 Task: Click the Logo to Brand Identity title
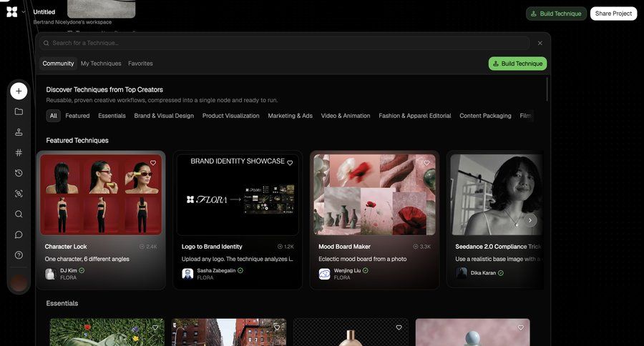212,247
